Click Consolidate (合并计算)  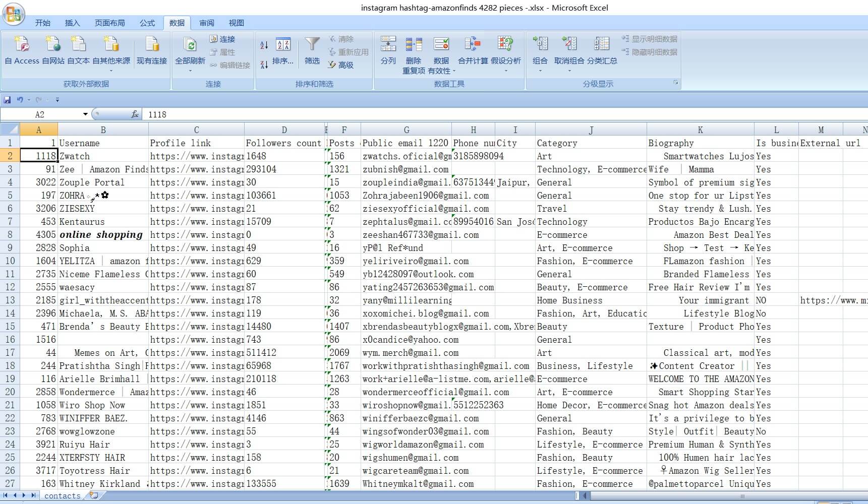(473, 50)
